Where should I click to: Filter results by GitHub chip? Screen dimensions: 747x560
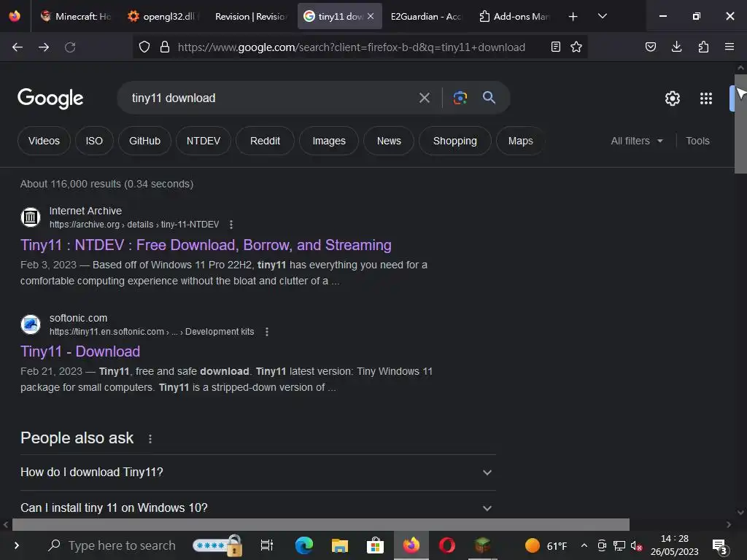tap(145, 141)
